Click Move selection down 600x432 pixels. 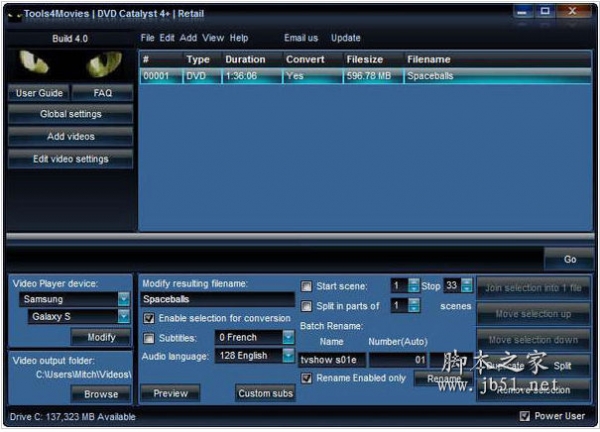point(533,339)
